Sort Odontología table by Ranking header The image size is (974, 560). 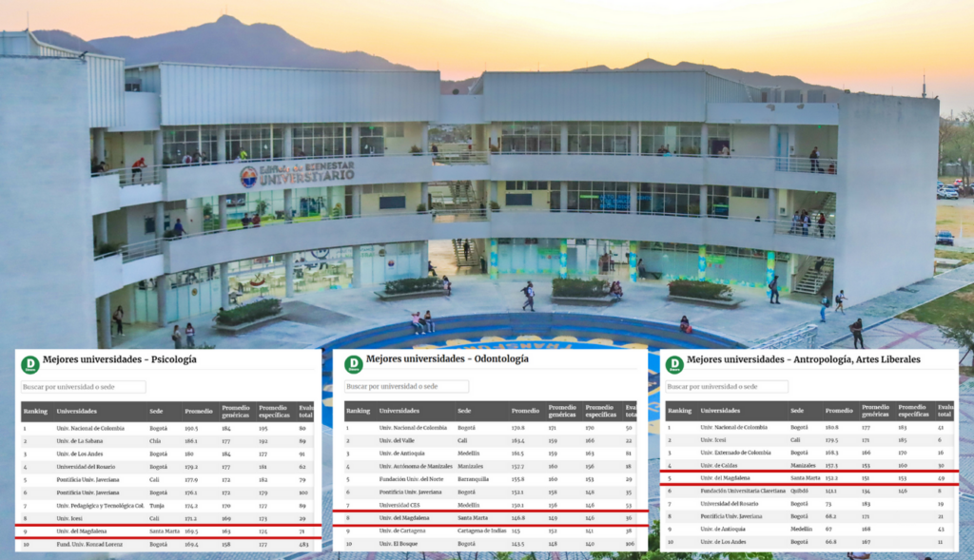point(359,411)
